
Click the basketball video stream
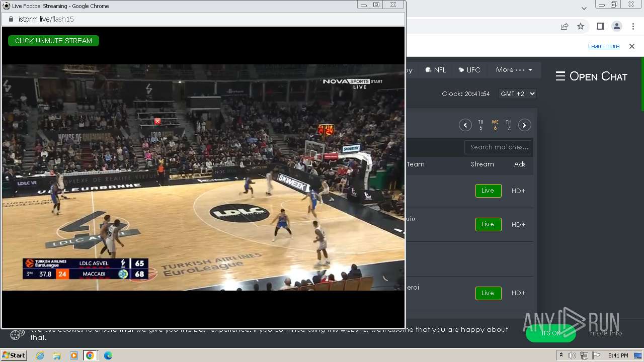tap(203, 177)
